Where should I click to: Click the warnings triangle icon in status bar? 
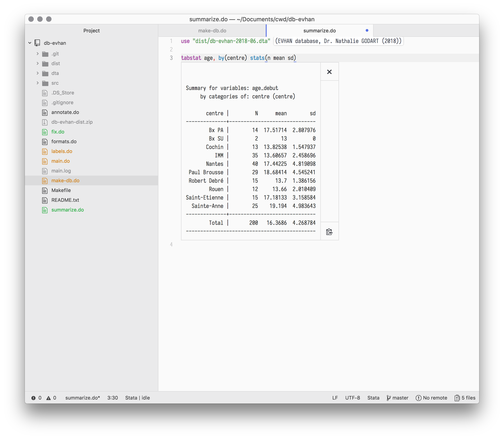point(49,398)
